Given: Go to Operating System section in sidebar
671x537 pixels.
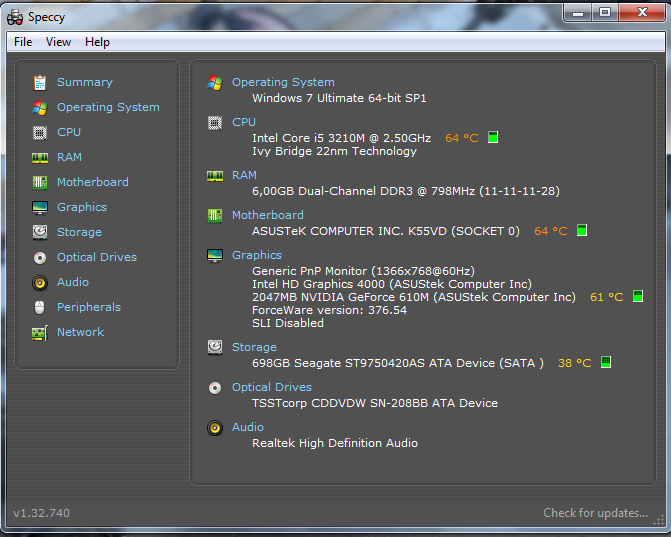Looking at the screenshot, I should pos(108,107).
